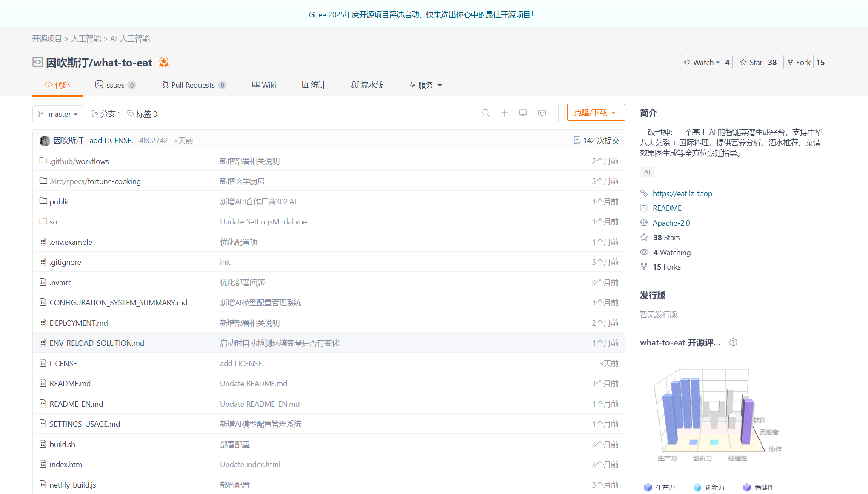Open the master branch dropdown
This screenshot has width=868, height=494.
click(x=57, y=114)
